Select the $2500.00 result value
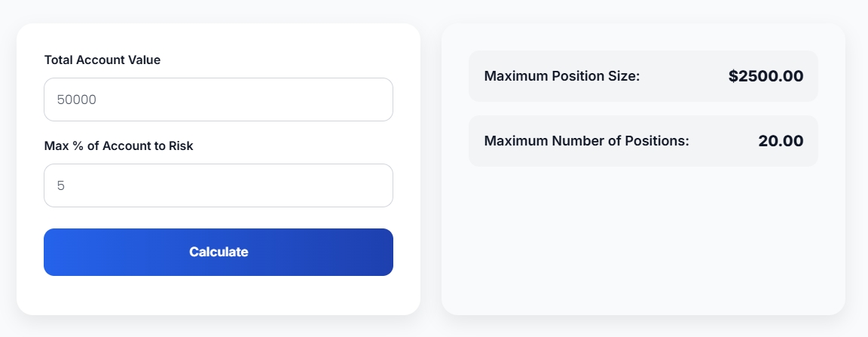Screen dimensions: 868x337 (766, 76)
